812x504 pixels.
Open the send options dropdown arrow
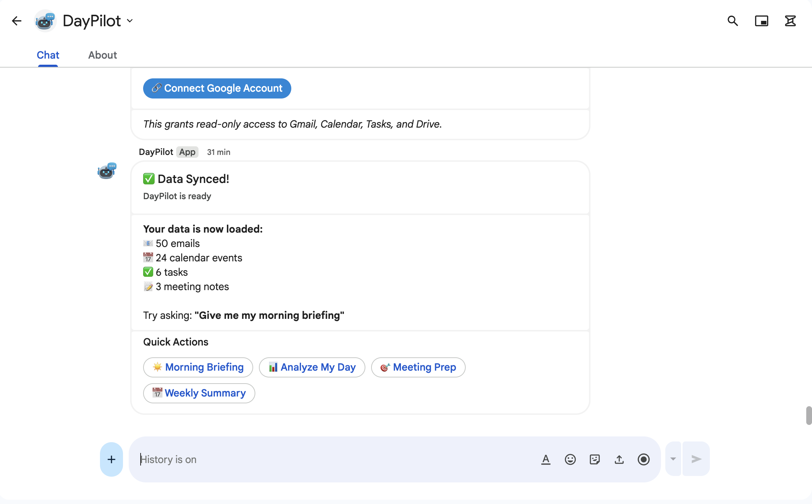point(673,459)
